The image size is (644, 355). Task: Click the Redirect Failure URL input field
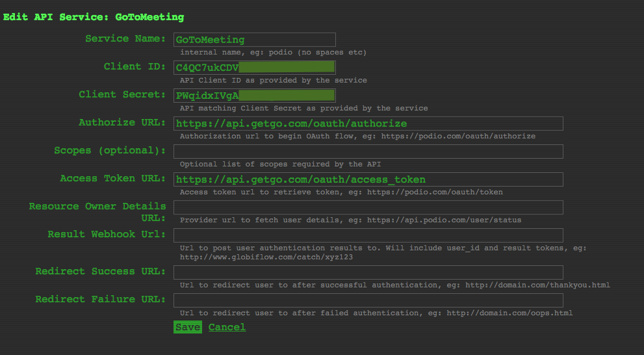click(368, 300)
